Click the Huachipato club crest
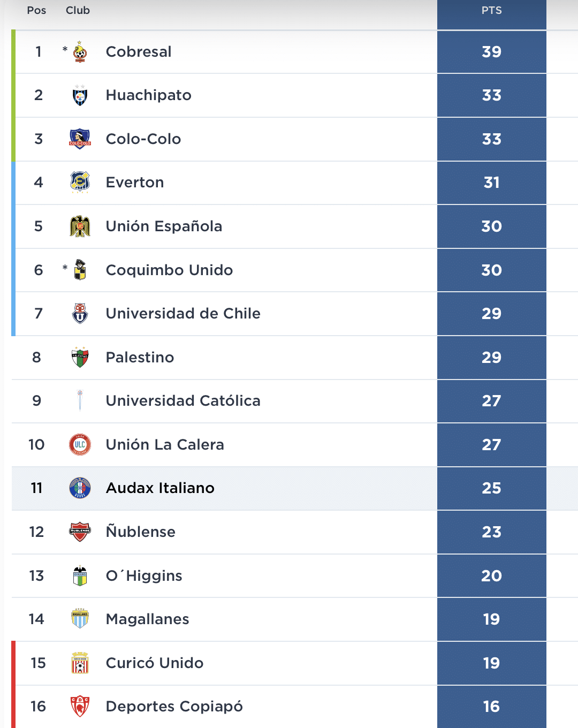The width and height of the screenshot is (578, 728). pyautogui.click(x=80, y=95)
